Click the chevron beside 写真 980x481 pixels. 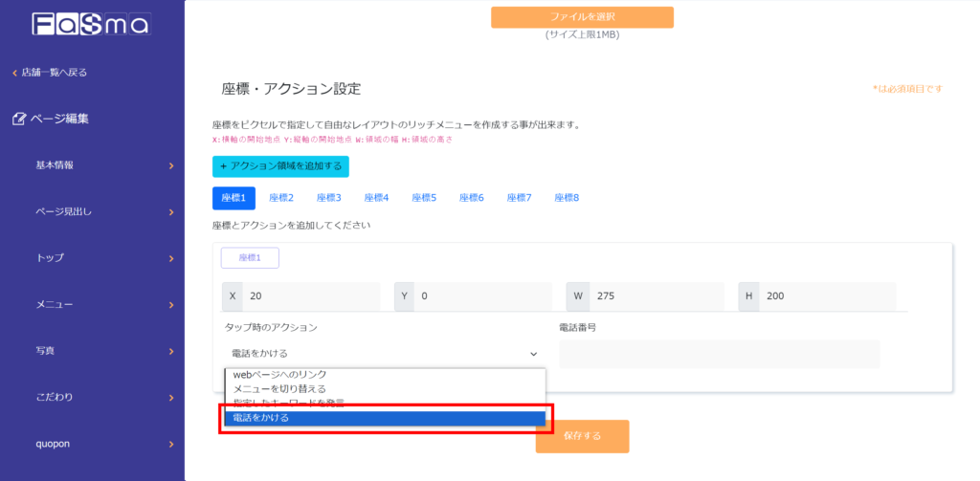click(171, 351)
